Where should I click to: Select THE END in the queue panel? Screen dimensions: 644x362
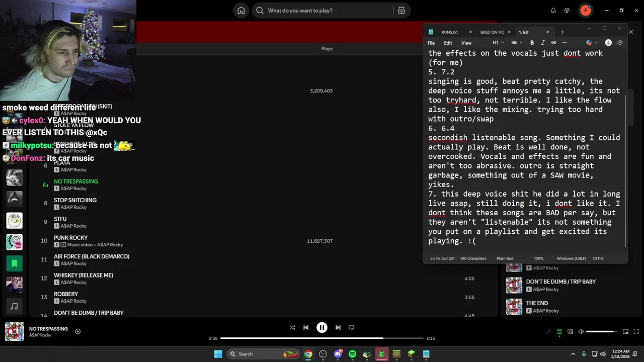[x=537, y=303]
